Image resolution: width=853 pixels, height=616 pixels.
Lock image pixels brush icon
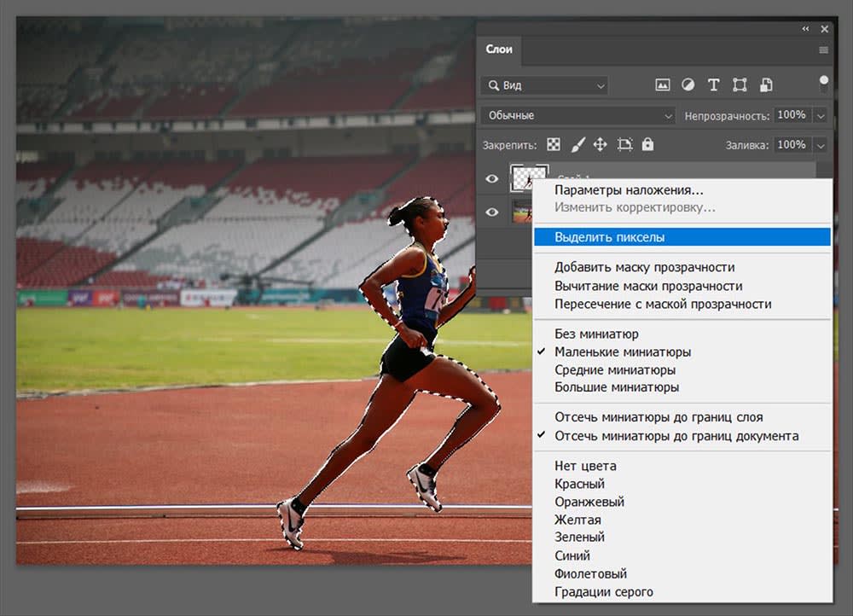pyautogui.click(x=577, y=144)
